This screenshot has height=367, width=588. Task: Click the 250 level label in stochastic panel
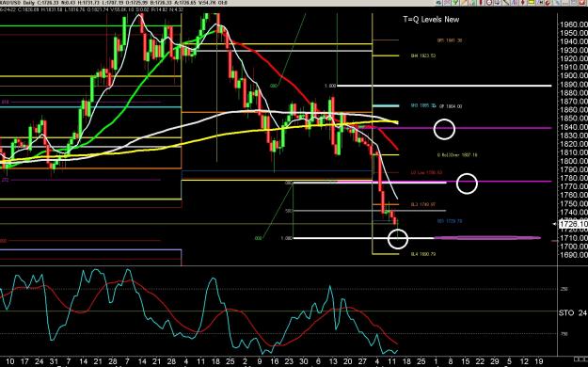click(x=564, y=289)
